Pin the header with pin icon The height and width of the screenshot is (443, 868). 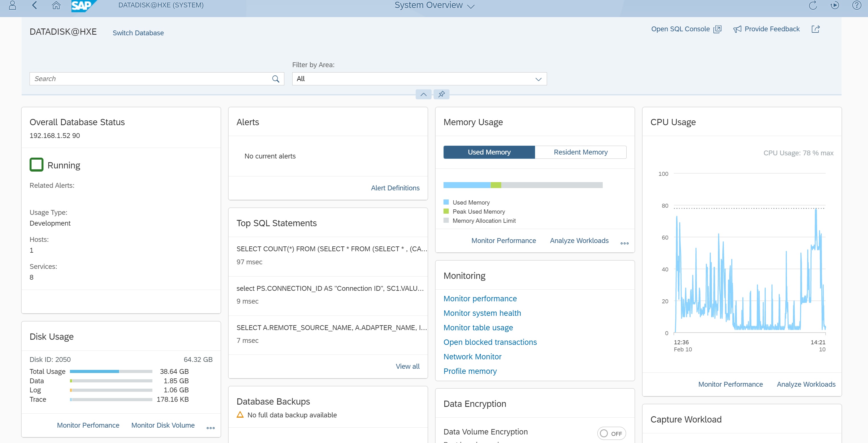click(442, 94)
